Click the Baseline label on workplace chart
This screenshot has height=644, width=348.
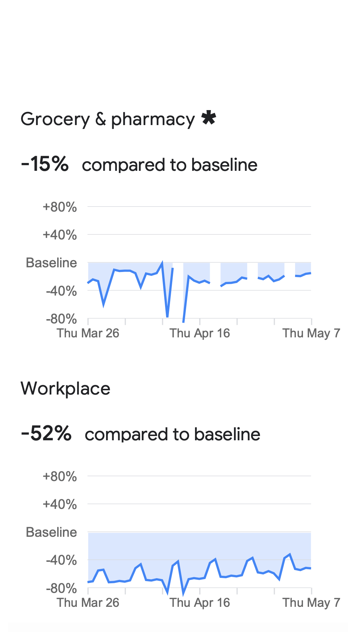51,532
